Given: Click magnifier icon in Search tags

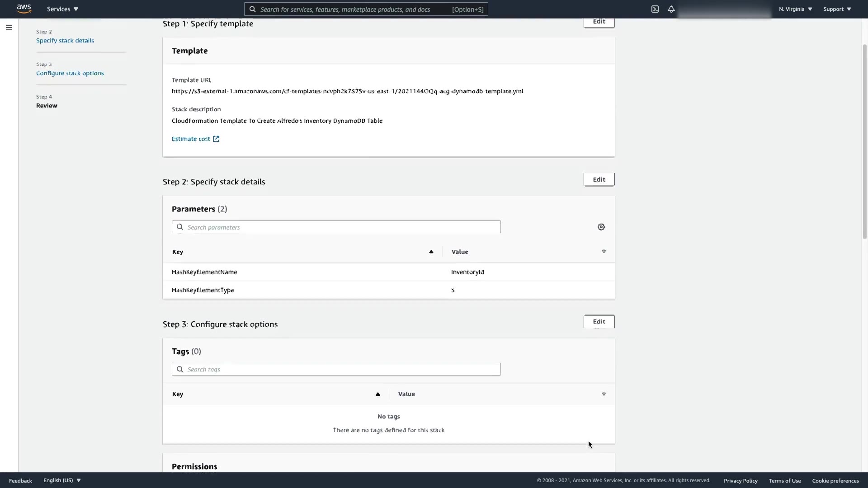Looking at the screenshot, I should pyautogui.click(x=180, y=369).
